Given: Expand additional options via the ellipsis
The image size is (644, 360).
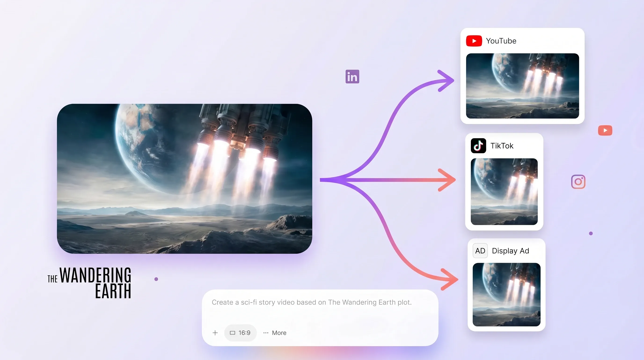Looking at the screenshot, I should point(266,333).
